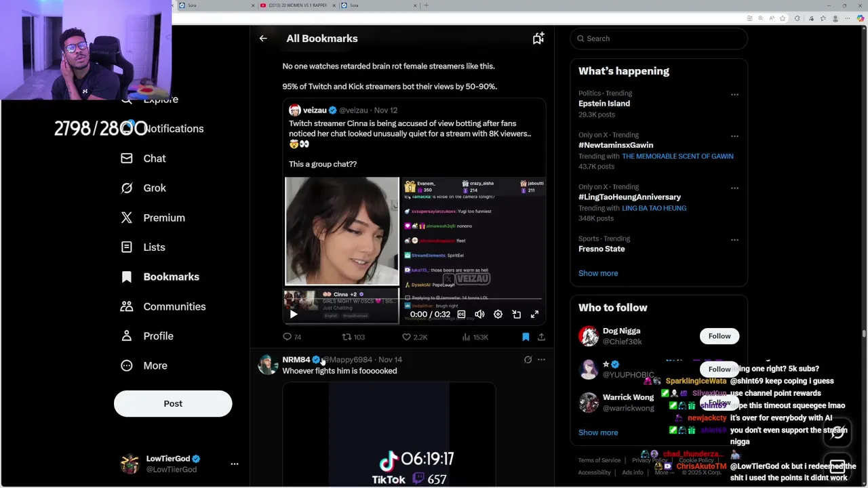Image resolution: width=868 pixels, height=488 pixels.
Task: Open the Terms of Service link
Action: coord(599,460)
